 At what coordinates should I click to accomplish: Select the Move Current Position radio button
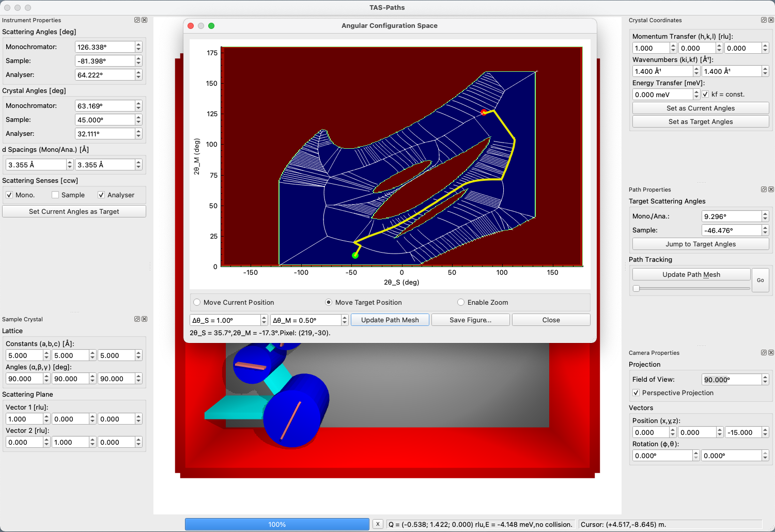197,303
